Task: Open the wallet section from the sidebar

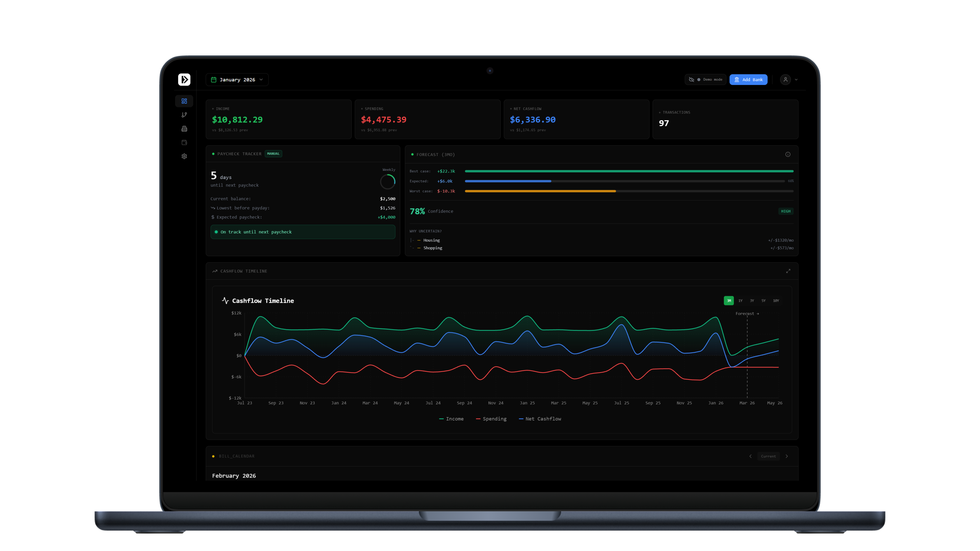Action: pyautogui.click(x=184, y=142)
